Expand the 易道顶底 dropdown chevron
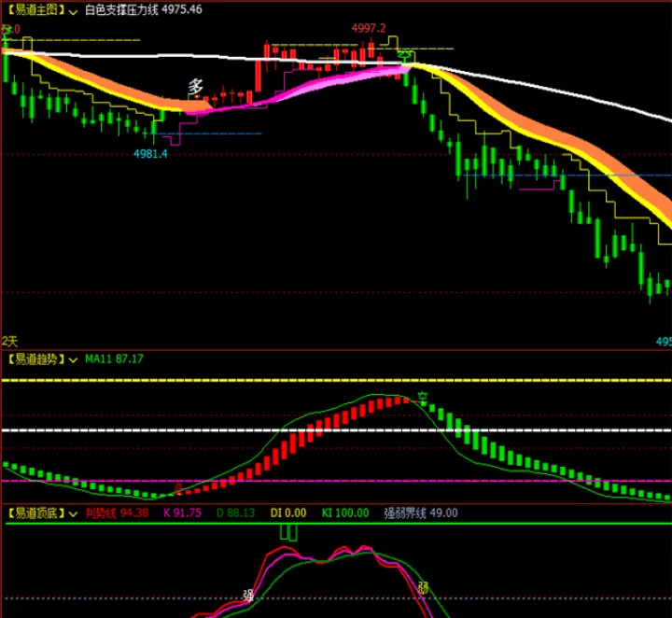 click(73, 513)
